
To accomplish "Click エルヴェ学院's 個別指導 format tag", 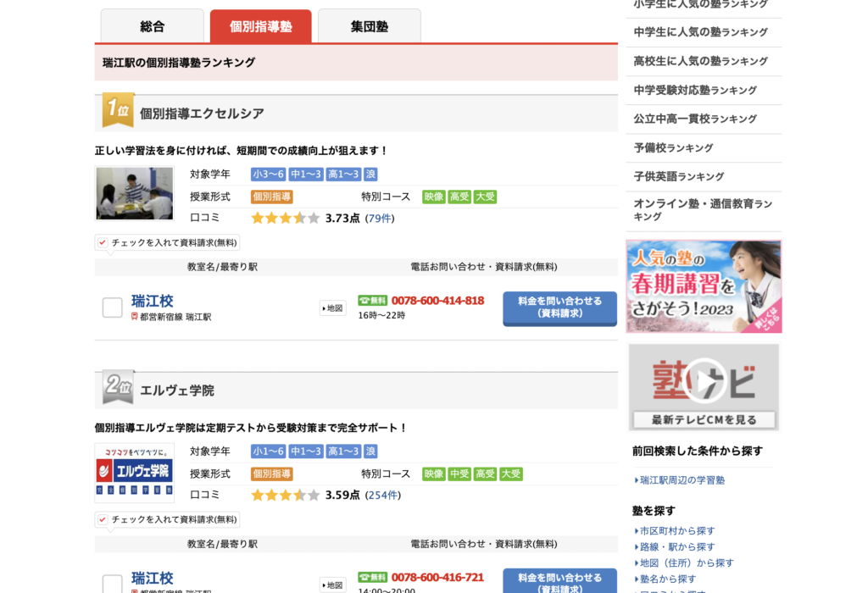I will (272, 474).
